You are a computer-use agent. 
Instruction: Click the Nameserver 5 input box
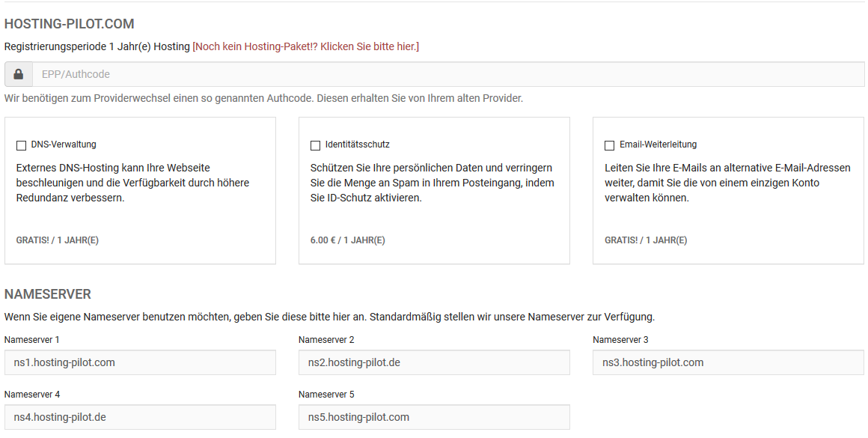click(x=434, y=417)
